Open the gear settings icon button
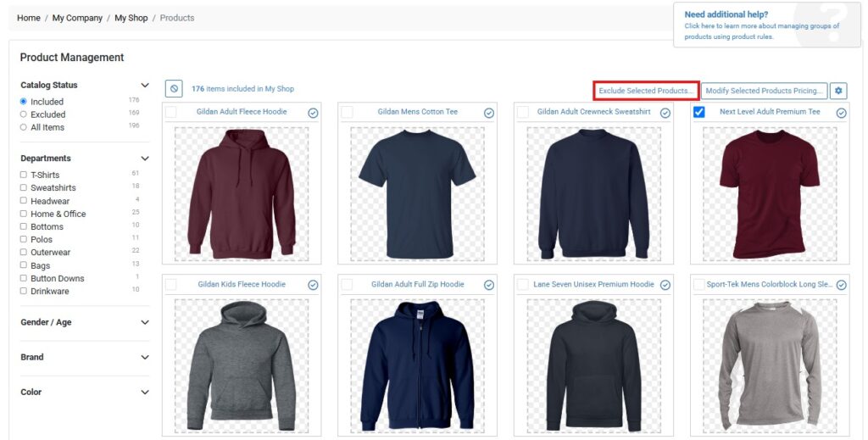Viewport: 868px width, 440px height. (x=838, y=91)
